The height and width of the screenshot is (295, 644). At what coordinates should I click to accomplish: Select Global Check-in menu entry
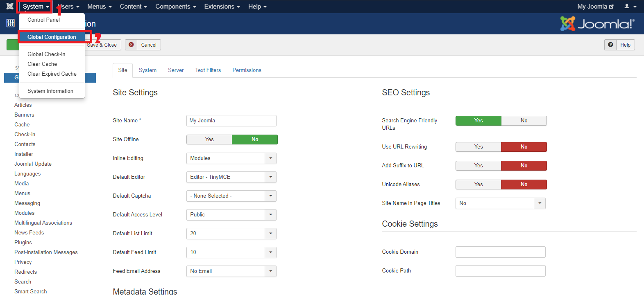[x=52, y=54]
